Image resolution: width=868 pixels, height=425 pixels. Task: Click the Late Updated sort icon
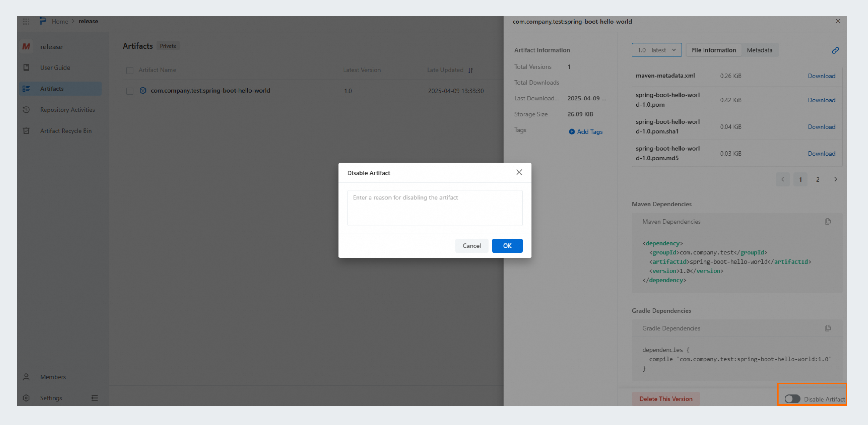coord(470,70)
